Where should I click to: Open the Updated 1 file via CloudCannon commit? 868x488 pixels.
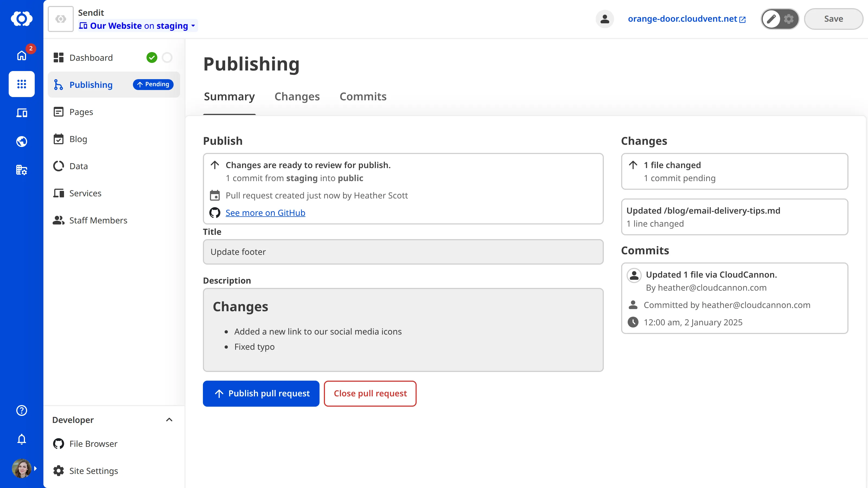click(x=735, y=298)
